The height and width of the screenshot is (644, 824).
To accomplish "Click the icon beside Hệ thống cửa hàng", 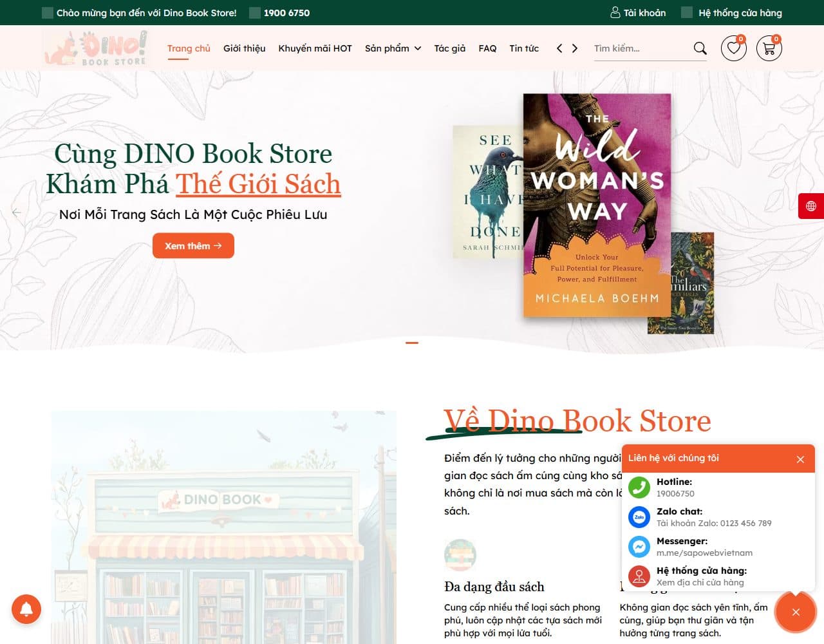I will pyautogui.click(x=687, y=12).
